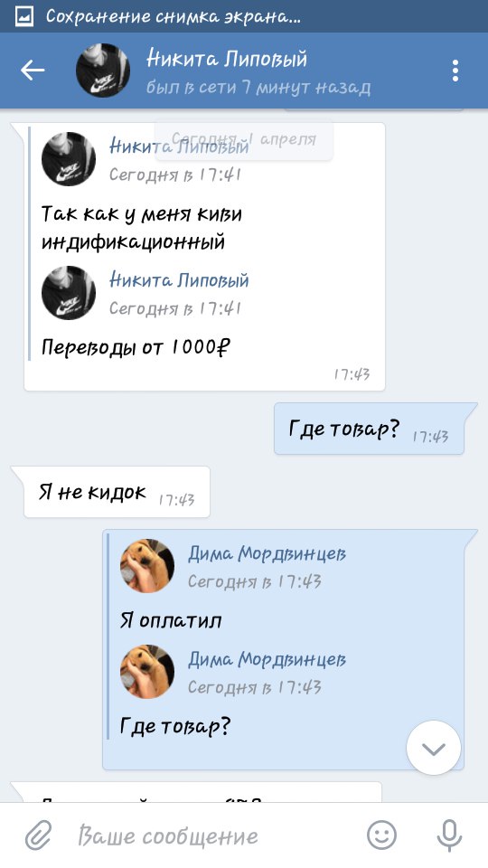Tap the microphone voice message icon
Screen dimensions: 488x868
click(449, 835)
